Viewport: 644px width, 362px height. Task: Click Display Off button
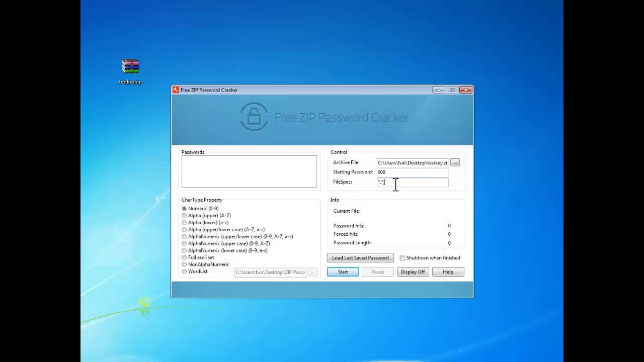click(x=413, y=272)
